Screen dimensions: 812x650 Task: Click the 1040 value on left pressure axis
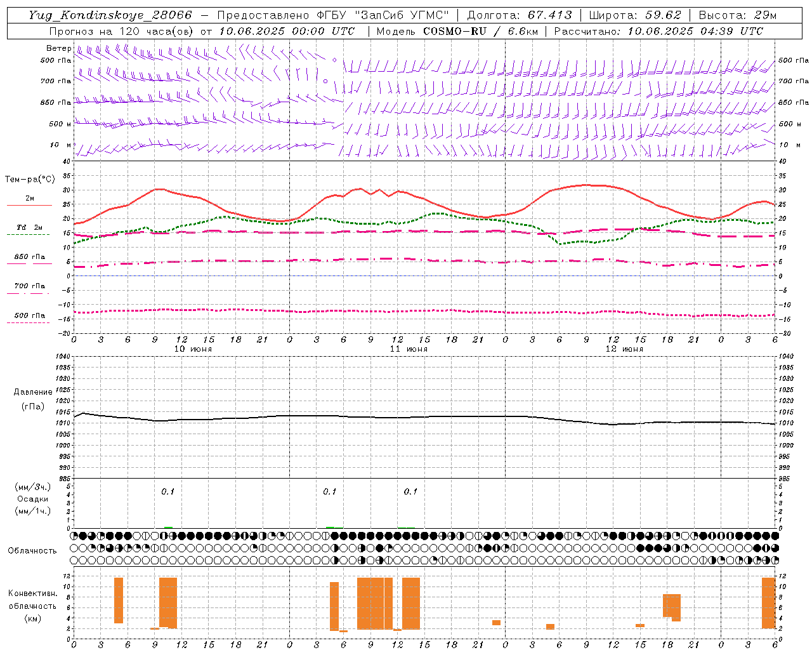63,357
